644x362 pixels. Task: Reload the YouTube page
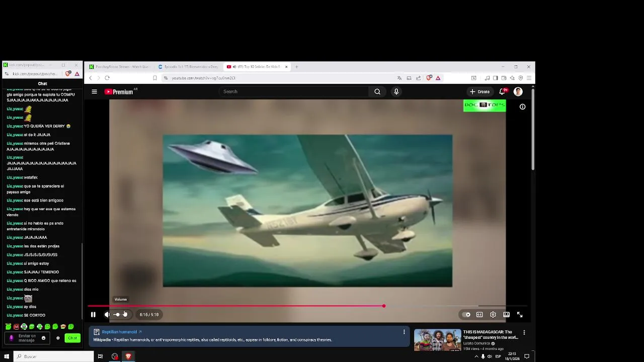[107, 78]
